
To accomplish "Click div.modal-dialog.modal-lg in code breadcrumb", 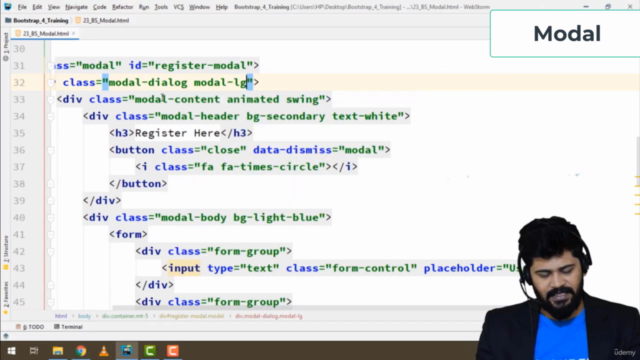I will (x=269, y=316).
